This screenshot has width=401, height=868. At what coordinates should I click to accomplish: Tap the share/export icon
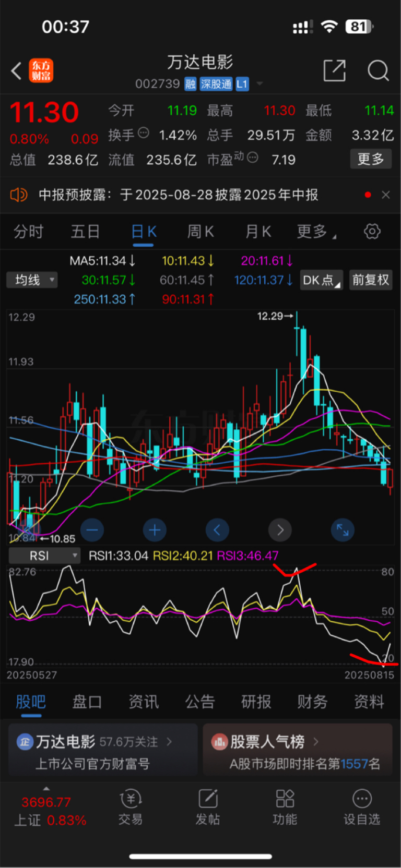point(335,70)
